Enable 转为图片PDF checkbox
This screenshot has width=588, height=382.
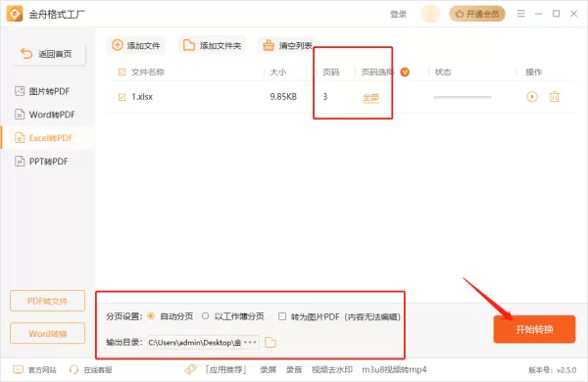point(282,316)
